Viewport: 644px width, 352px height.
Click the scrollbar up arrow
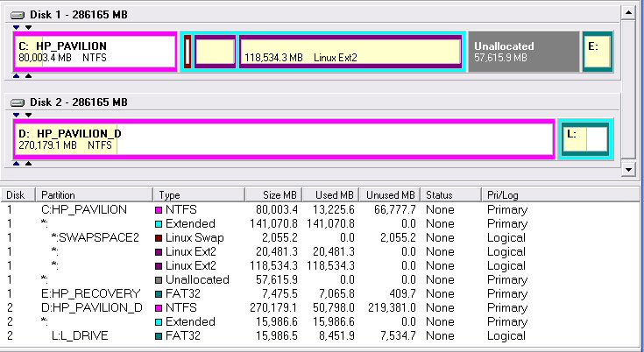628,13
